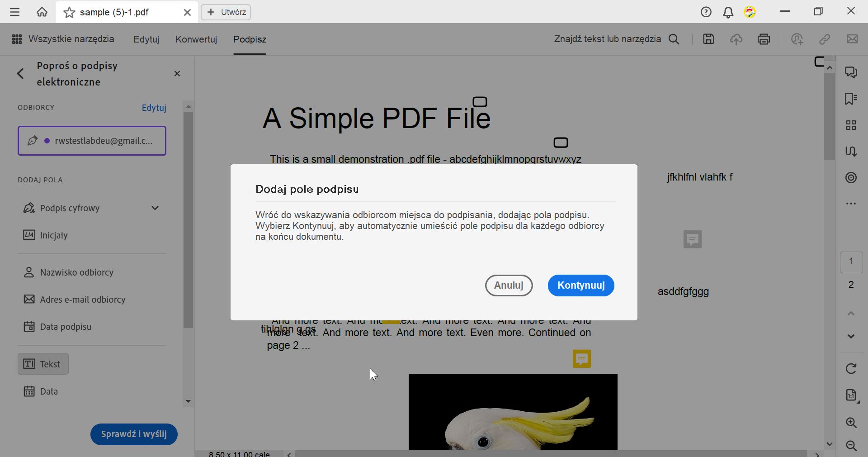The width and height of the screenshot is (868, 457).
Task: Zoom out of the document
Action: (x=851, y=446)
